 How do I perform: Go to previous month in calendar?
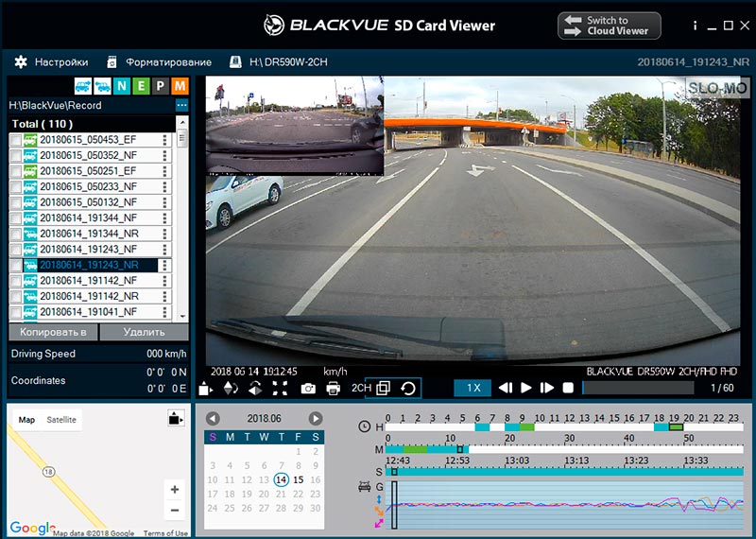[213, 418]
